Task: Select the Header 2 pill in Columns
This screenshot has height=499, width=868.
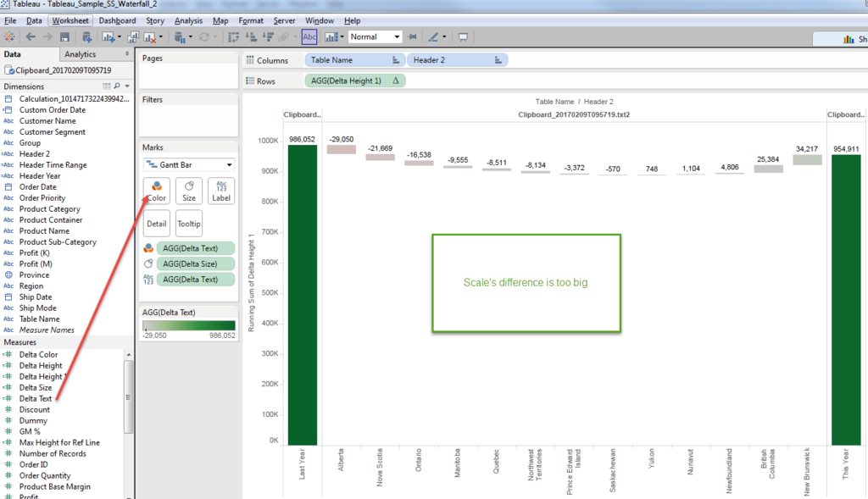Action: point(457,60)
